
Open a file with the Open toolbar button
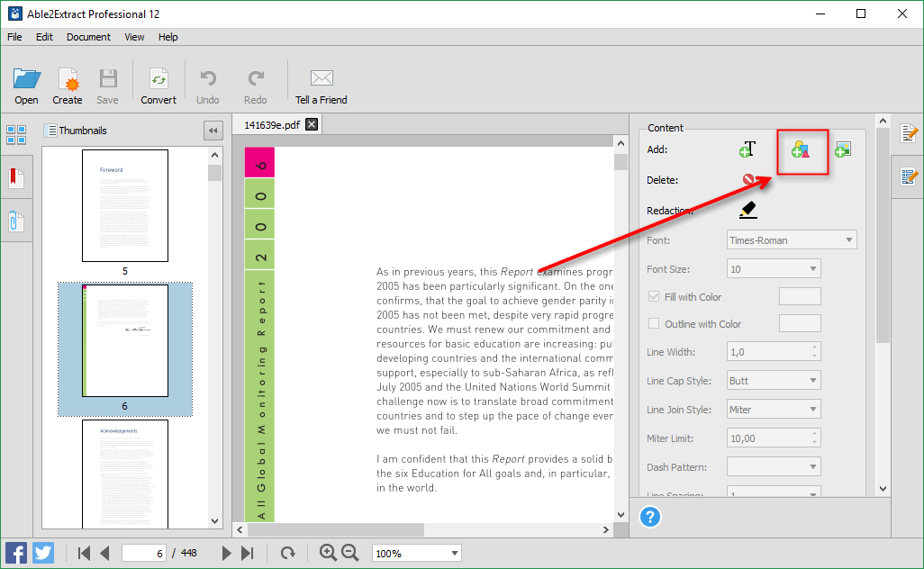click(26, 86)
